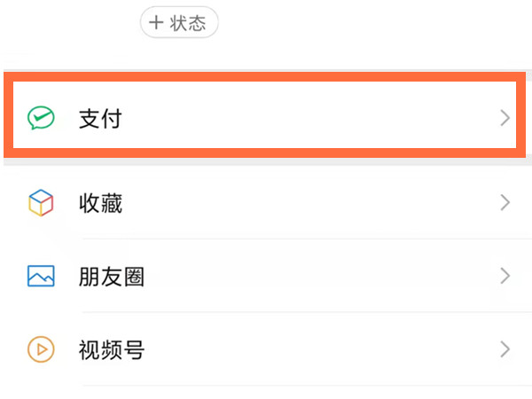Go to the 朋友圈 menu label
This screenshot has height=399, width=532.
(111, 277)
